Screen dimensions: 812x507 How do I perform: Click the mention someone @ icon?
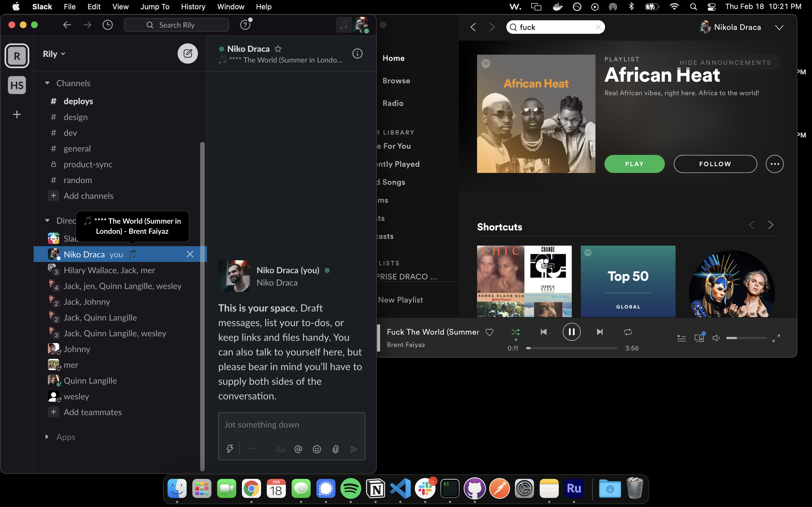pos(298,449)
